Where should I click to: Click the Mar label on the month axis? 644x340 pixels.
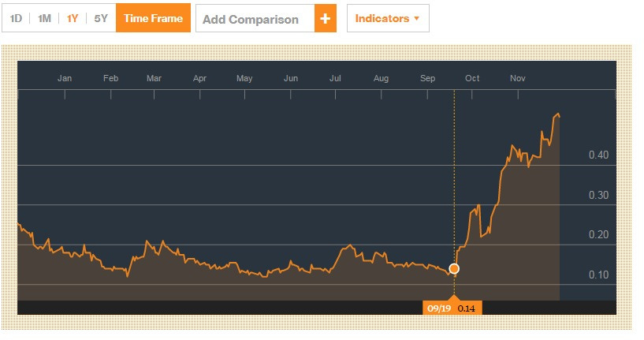[x=154, y=78]
